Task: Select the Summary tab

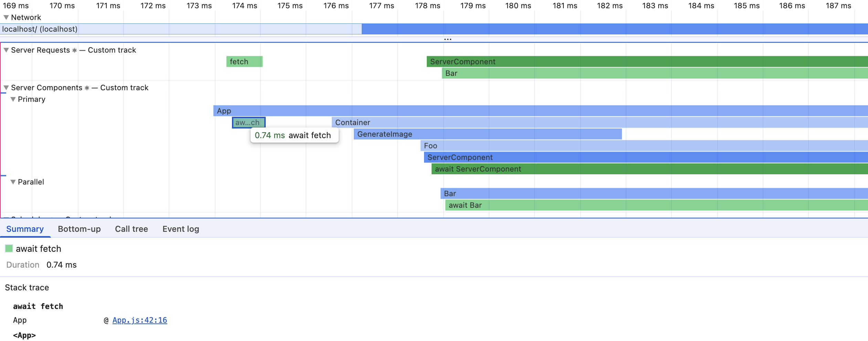Action: [25, 229]
